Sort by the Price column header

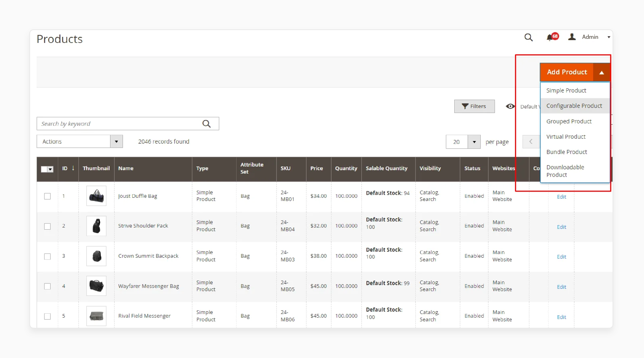(319, 168)
